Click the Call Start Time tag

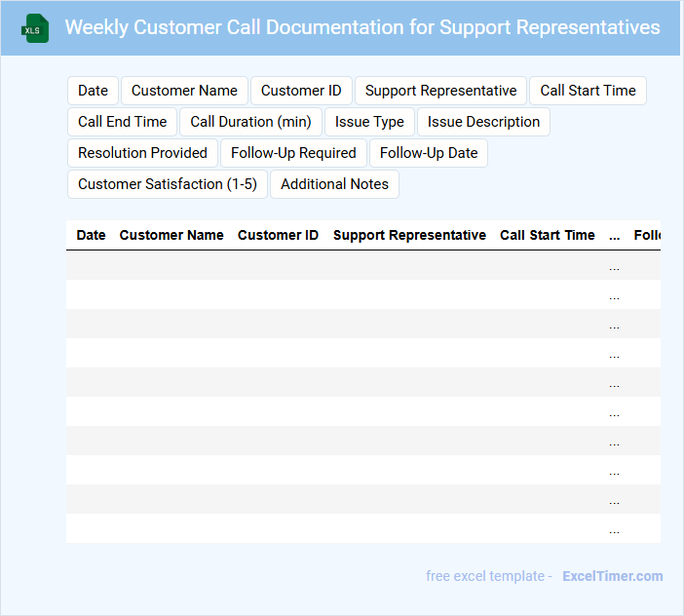[x=588, y=91]
